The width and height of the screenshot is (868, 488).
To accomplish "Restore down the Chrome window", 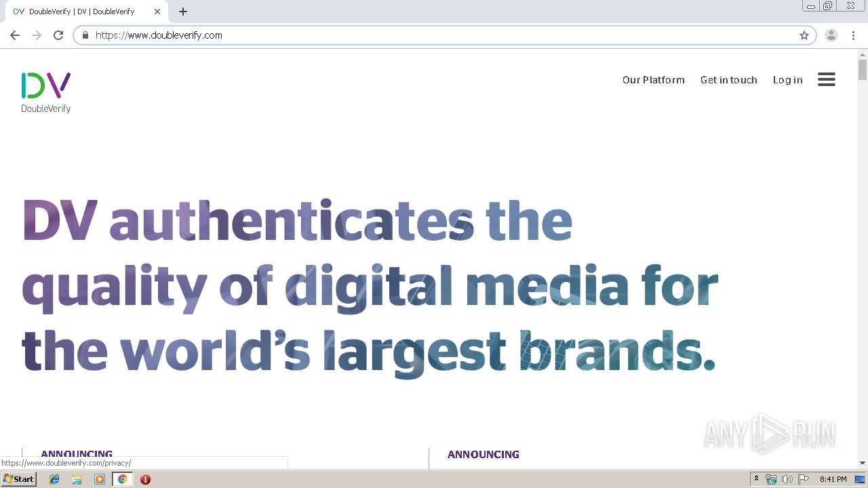I will point(828,5).
